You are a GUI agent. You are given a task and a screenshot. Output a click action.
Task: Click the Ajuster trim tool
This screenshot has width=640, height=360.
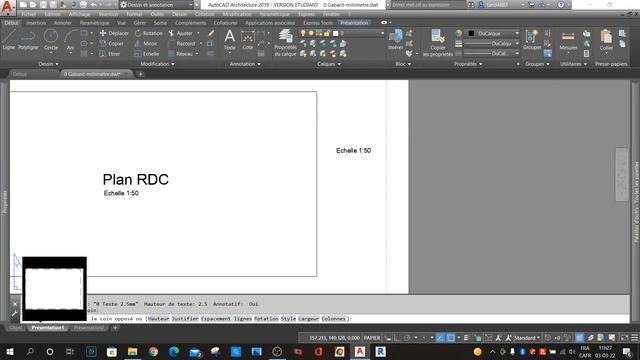(180, 33)
